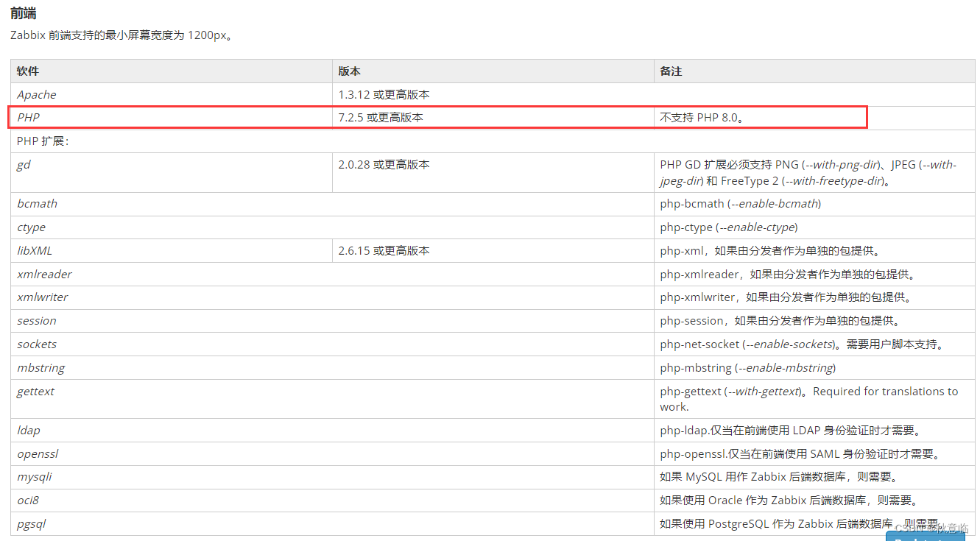Click the '前端' section heading
This screenshot has width=980, height=541.
tap(23, 13)
